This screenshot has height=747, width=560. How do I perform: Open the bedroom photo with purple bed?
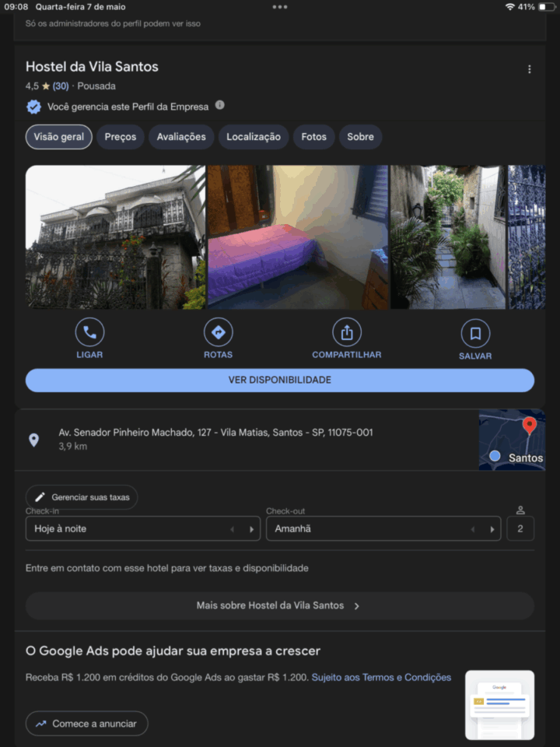coord(298,237)
